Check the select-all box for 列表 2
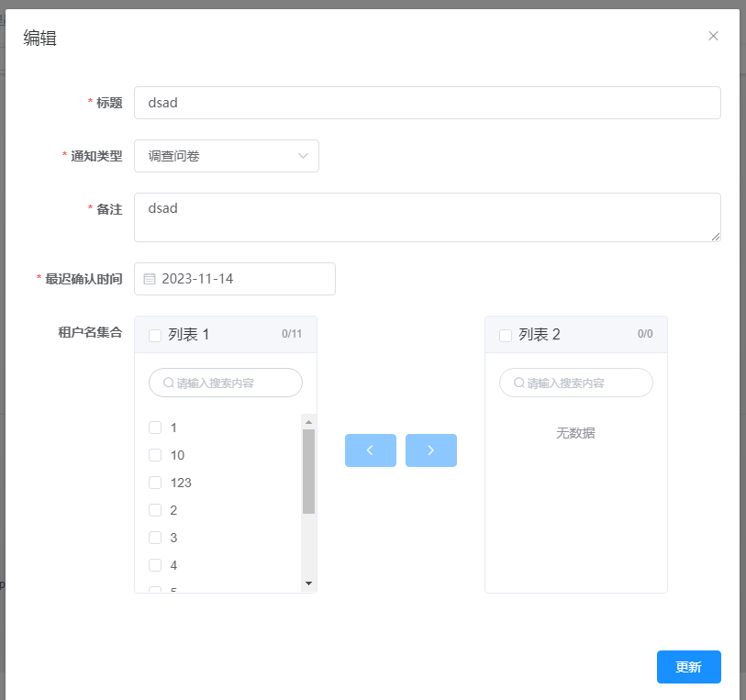The image size is (746, 700). click(x=506, y=336)
